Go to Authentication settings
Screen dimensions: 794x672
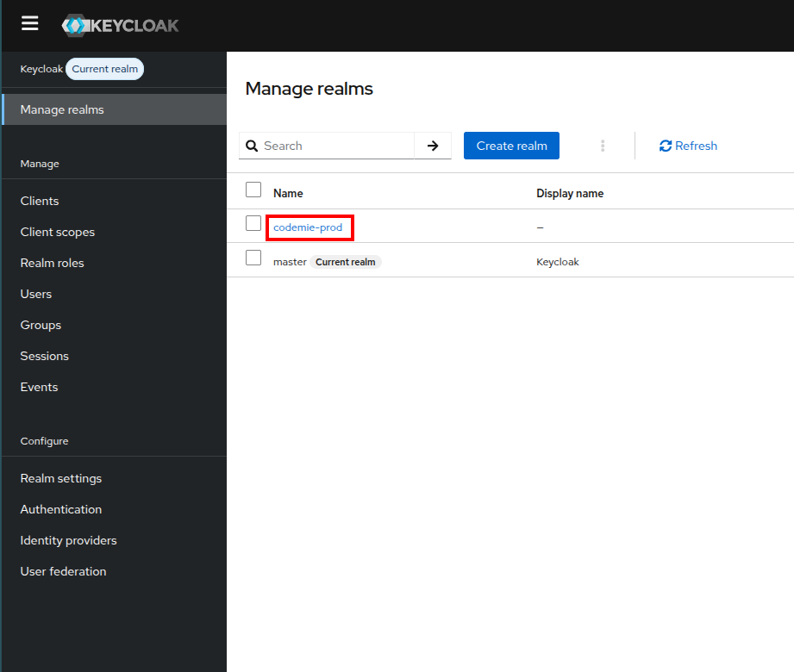[x=60, y=509]
